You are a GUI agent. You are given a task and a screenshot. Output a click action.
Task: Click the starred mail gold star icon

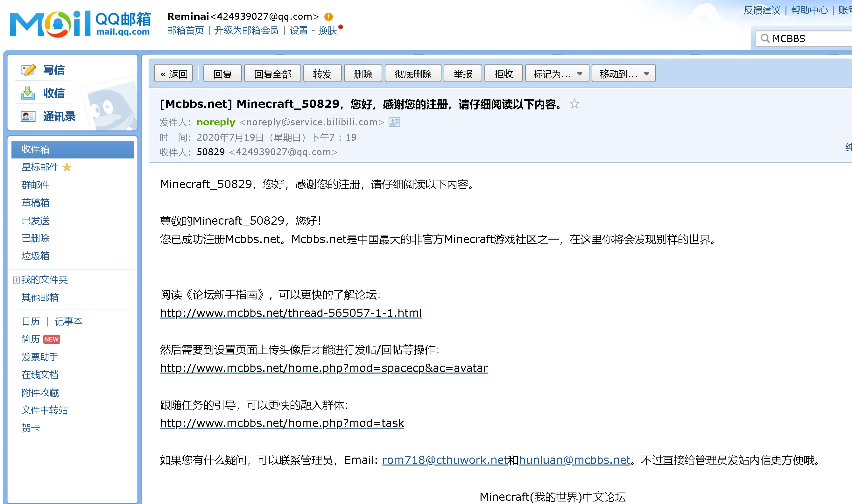[x=67, y=167]
